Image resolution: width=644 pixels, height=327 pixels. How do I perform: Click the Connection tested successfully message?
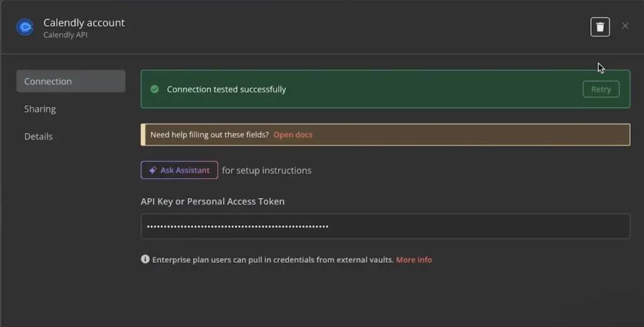point(226,89)
